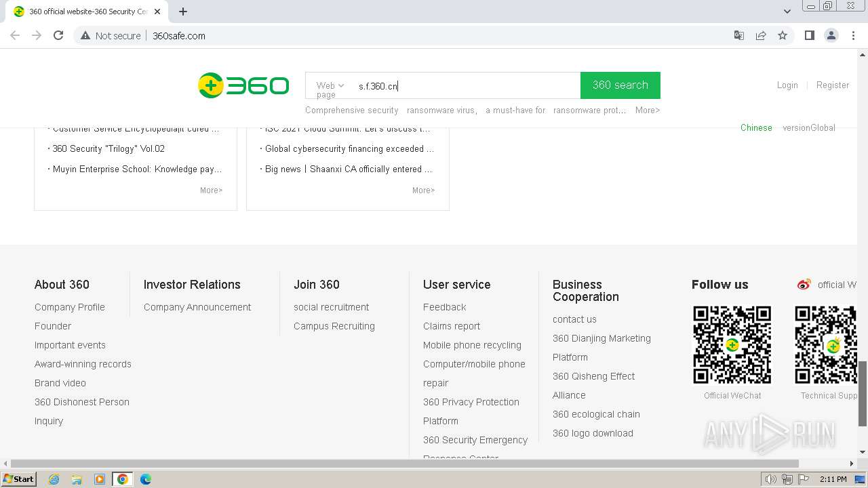Open a new browser tab
Screen dimensions: 868x488
click(183, 11)
